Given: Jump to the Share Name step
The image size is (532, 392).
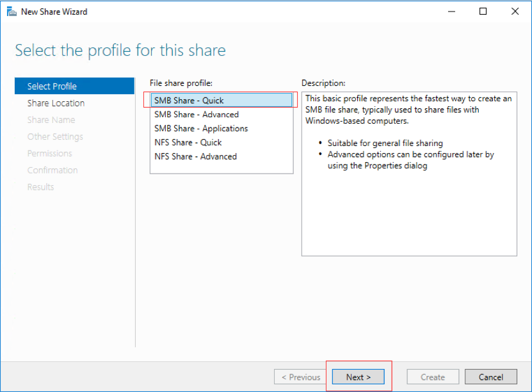Looking at the screenshot, I should [x=51, y=120].
